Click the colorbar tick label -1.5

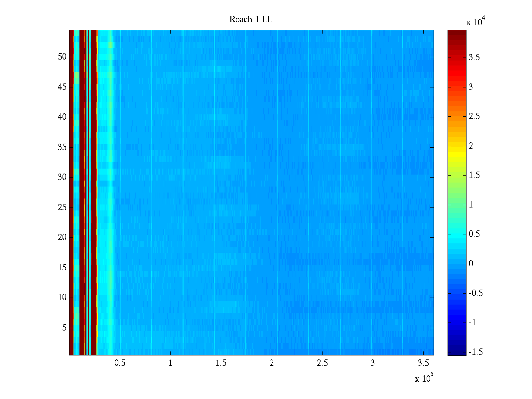click(x=475, y=352)
